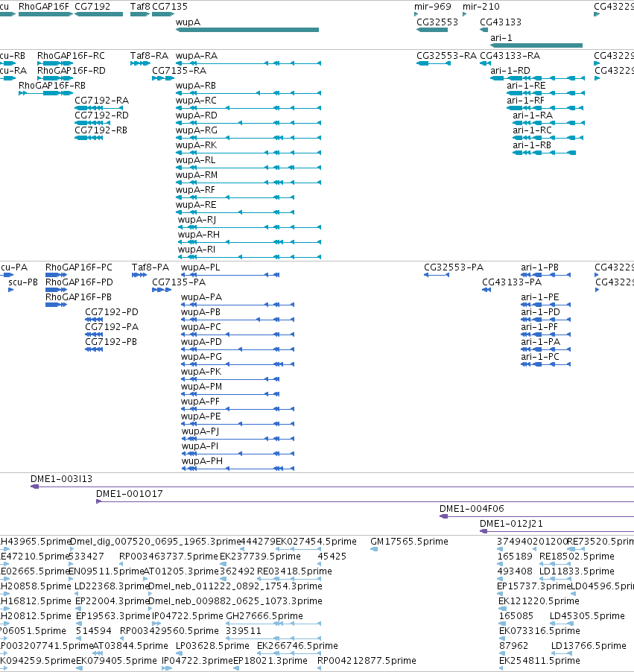Open the ari-1-PC protein label
The width and height of the screenshot is (634, 672).
(539, 356)
